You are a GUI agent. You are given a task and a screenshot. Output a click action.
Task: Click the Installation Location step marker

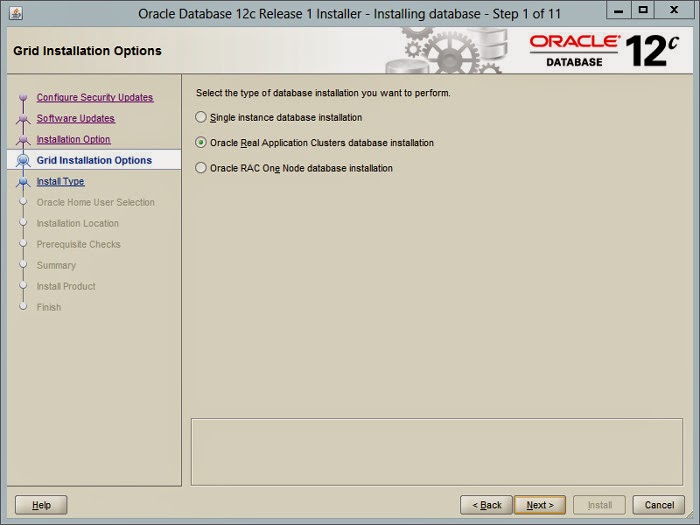pyautogui.click(x=23, y=223)
